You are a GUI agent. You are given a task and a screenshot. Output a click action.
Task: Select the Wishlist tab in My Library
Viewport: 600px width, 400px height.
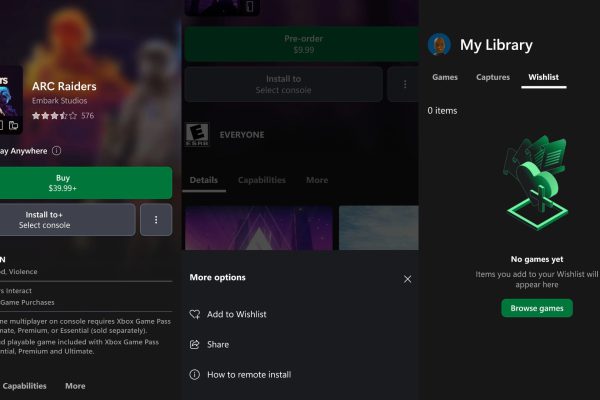point(541,77)
